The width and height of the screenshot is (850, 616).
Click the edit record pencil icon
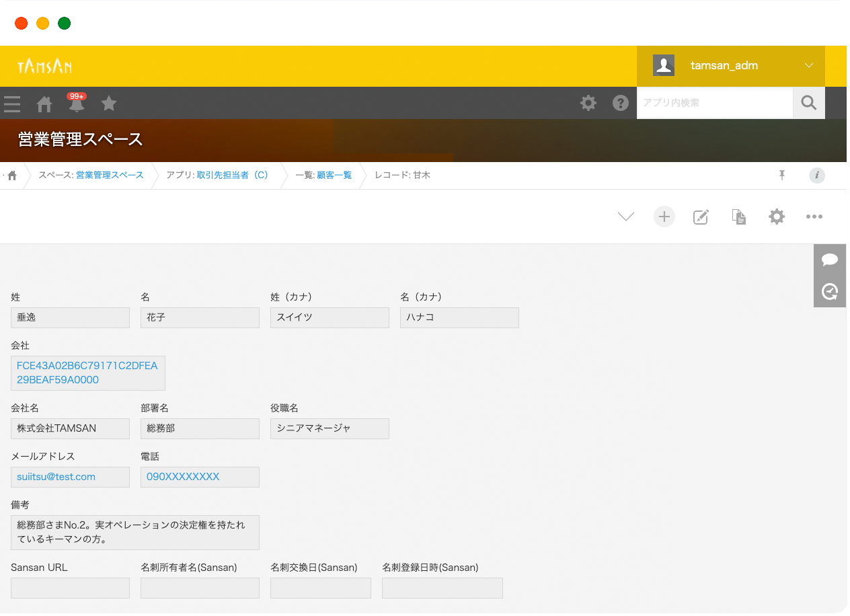pos(701,217)
